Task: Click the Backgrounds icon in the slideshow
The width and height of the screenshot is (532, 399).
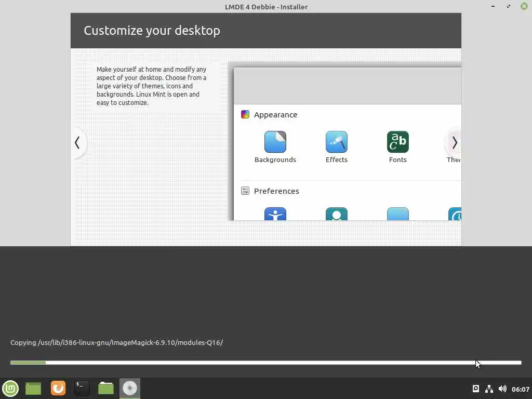Action: pos(275,142)
